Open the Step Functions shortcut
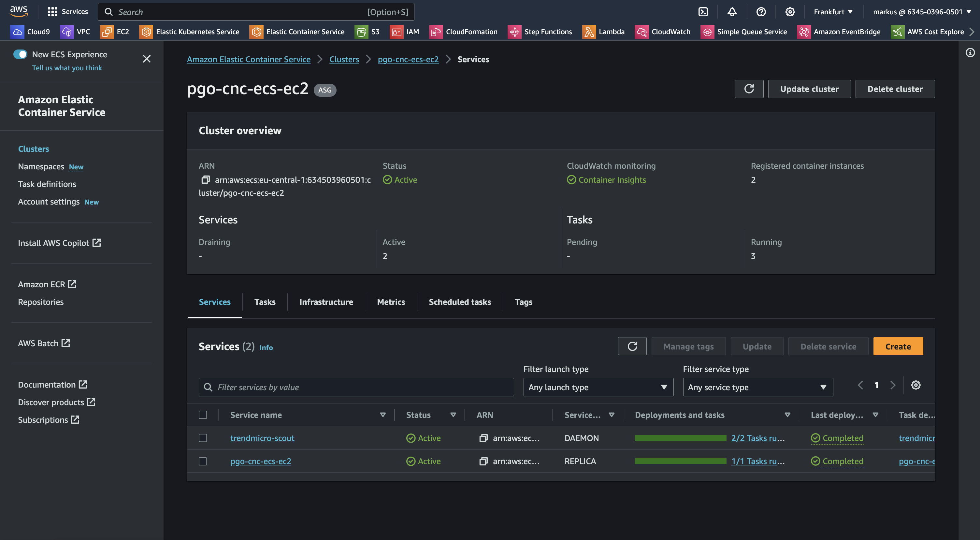The image size is (980, 540). [x=540, y=32]
